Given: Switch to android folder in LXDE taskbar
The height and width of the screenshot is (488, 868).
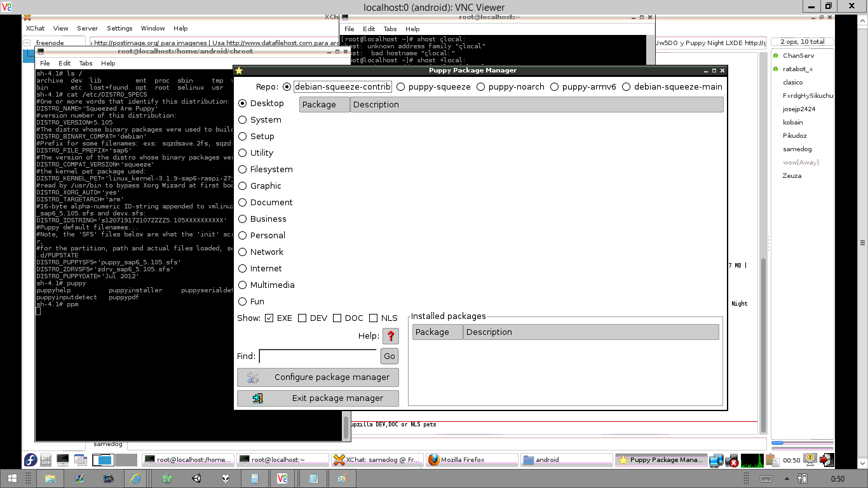Looking at the screenshot, I should click(x=566, y=459).
